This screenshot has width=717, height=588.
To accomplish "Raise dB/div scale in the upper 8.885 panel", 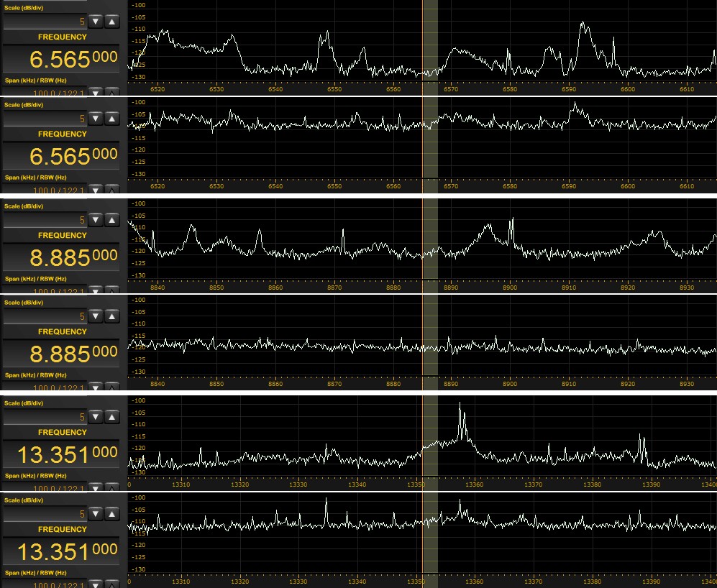I will coord(111,220).
